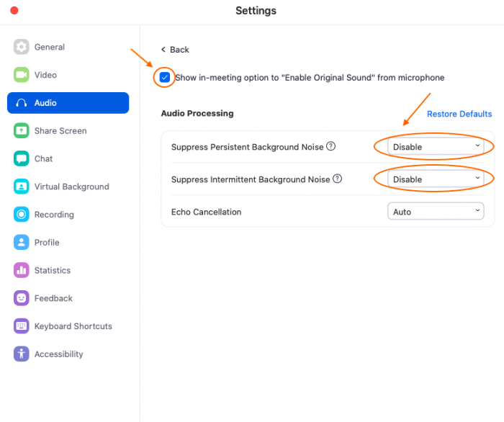Viewport: 504px width, 422px height.
Task: Select the Accessibility icon
Action: click(21, 354)
